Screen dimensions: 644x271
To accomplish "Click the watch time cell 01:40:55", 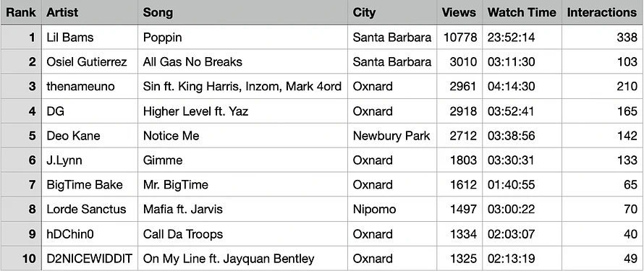I will point(522,185).
